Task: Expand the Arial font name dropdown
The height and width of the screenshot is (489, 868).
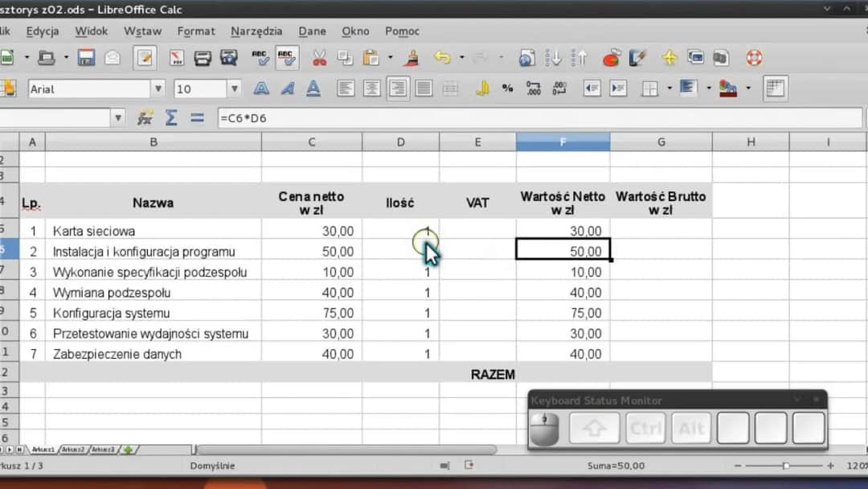Action: pos(158,88)
